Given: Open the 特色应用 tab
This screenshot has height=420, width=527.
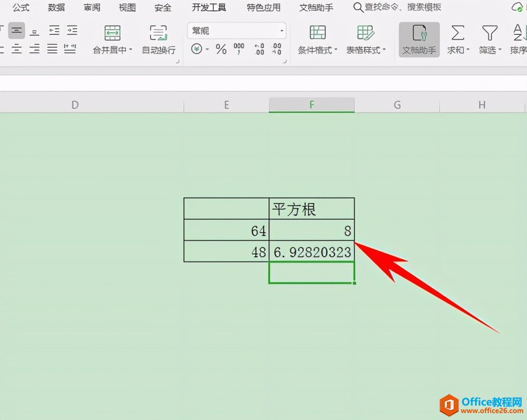Looking at the screenshot, I should click(263, 7).
